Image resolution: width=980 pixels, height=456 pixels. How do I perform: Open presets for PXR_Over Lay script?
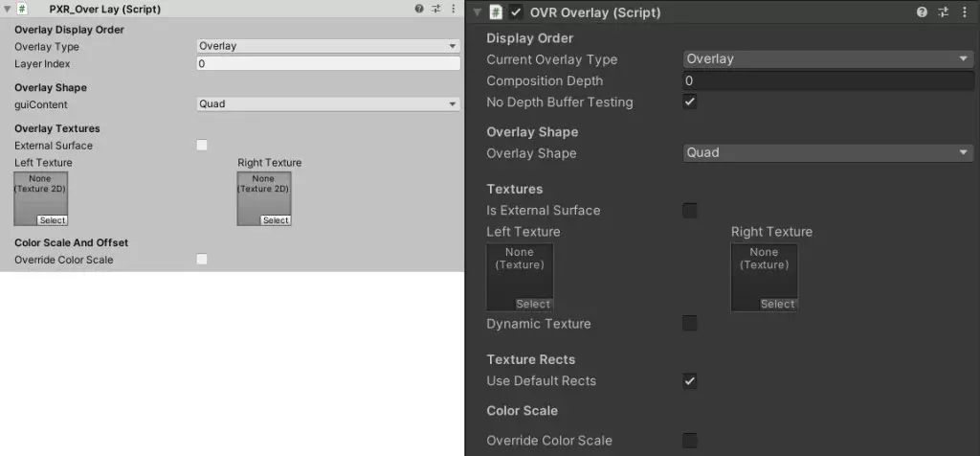click(x=436, y=9)
